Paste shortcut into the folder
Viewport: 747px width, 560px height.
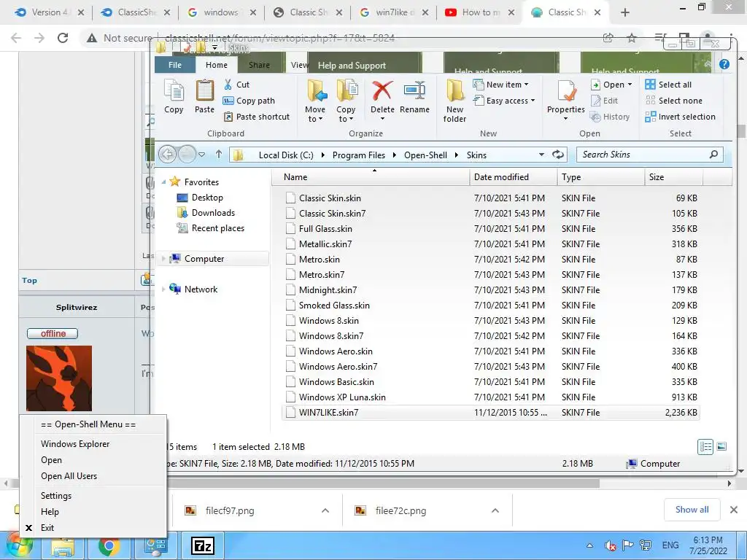tap(256, 117)
